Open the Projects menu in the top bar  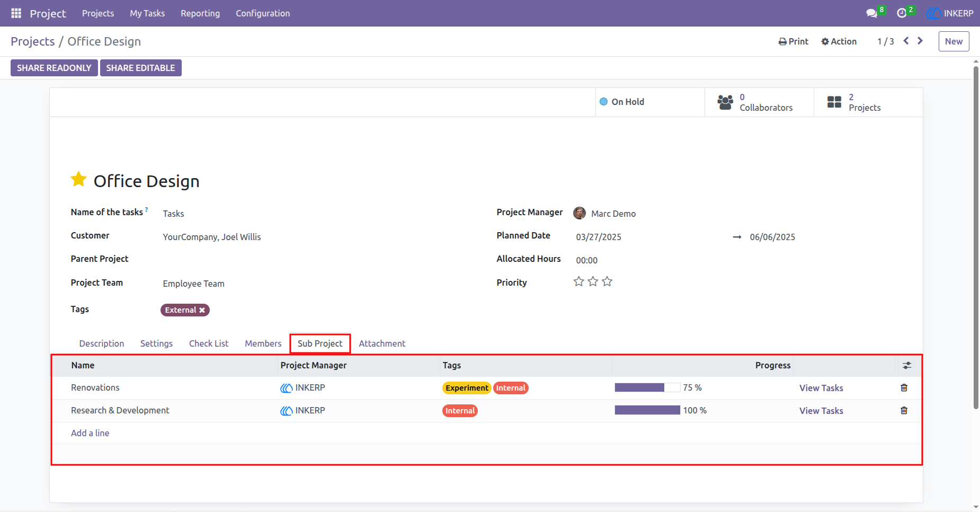98,13
